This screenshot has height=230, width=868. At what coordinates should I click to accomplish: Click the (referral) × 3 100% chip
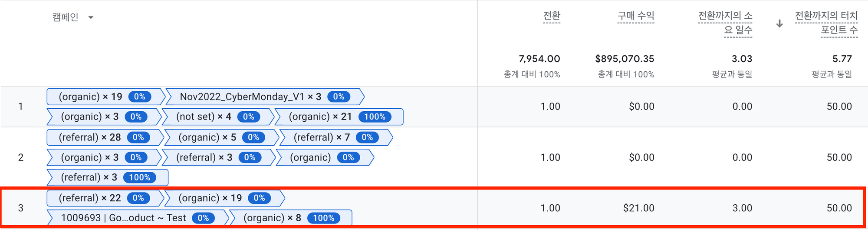(x=107, y=177)
